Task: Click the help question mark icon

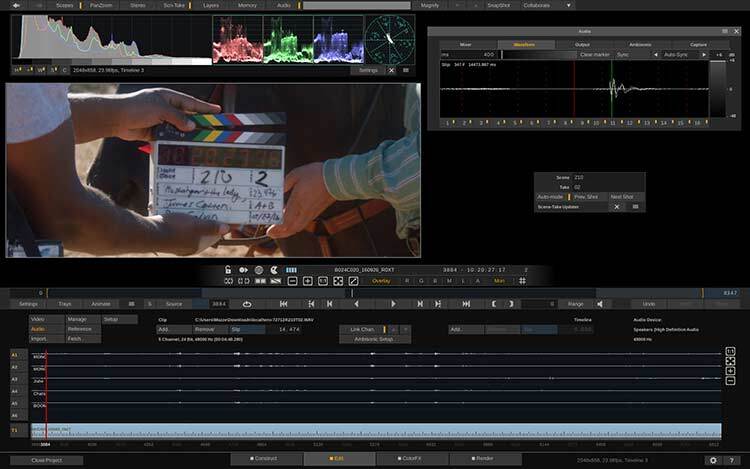Action: pyautogui.click(x=734, y=460)
